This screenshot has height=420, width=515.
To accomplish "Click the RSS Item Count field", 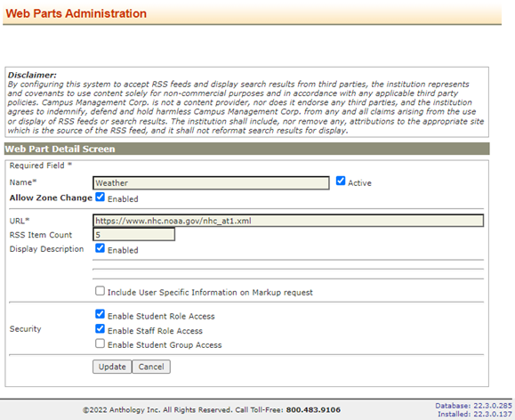I will (x=133, y=234).
